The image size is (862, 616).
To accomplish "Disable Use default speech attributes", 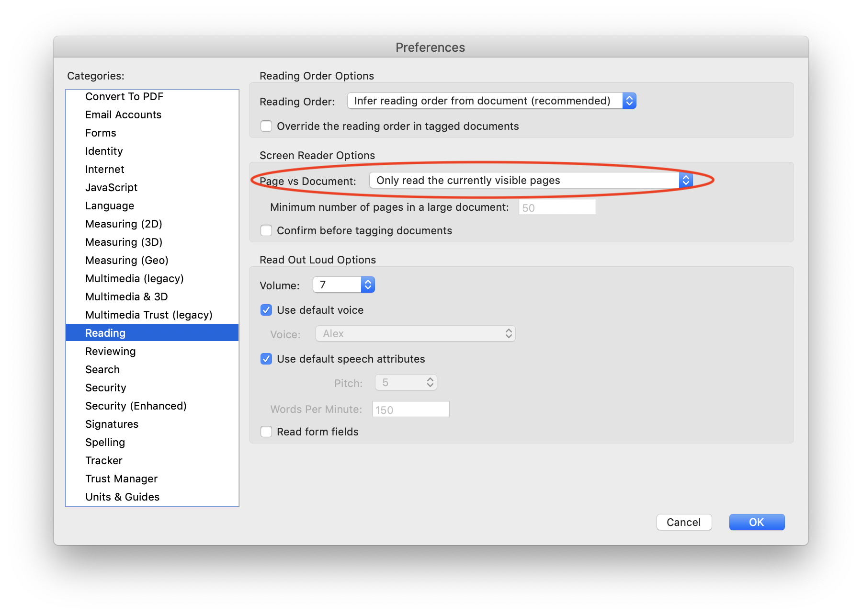I will tap(266, 359).
